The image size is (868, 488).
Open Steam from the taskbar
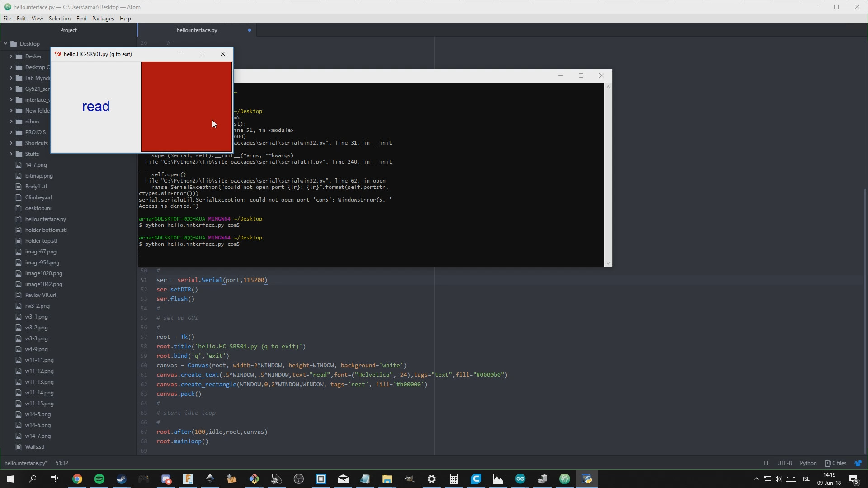(x=121, y=479)
